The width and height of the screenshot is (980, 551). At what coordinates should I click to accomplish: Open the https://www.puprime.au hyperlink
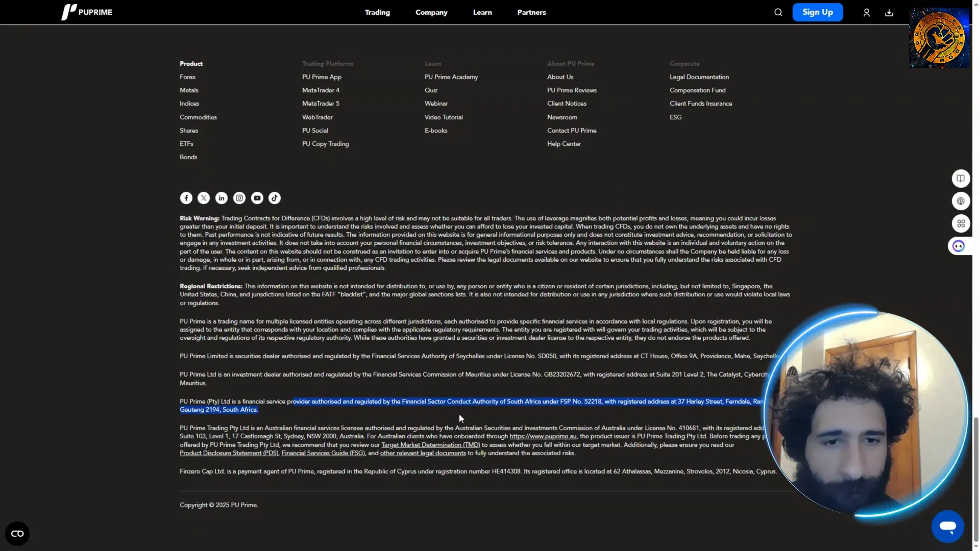pyautogui.click(x=543, y=437)
